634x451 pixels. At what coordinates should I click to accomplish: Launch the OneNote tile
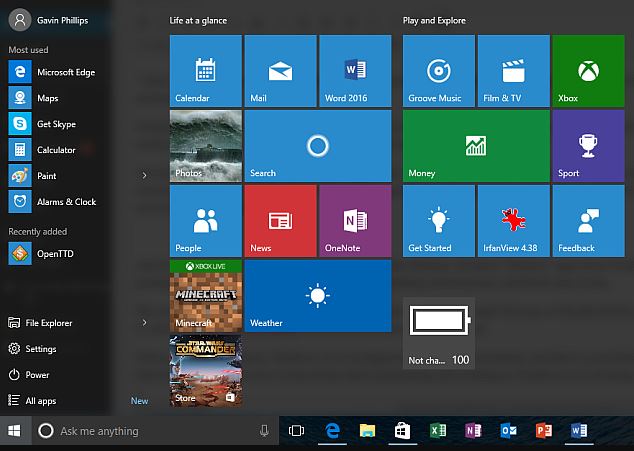tap(355, 221)
